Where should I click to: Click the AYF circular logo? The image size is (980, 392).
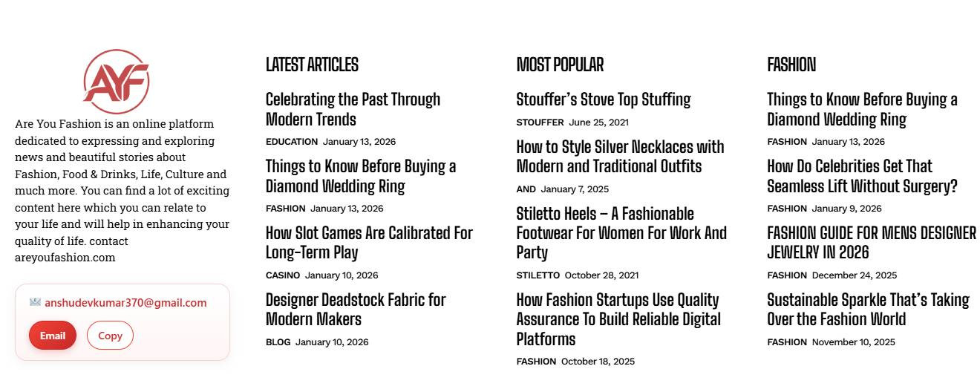tap(117, 81)
